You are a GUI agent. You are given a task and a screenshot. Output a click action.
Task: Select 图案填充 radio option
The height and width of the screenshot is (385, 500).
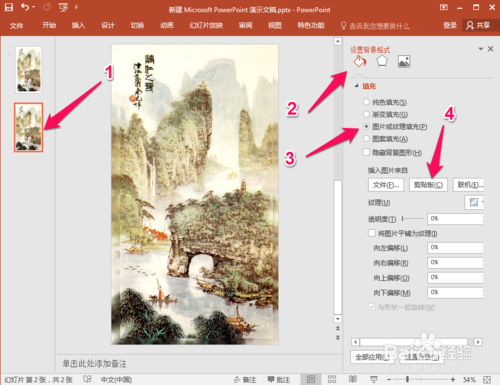366,138
